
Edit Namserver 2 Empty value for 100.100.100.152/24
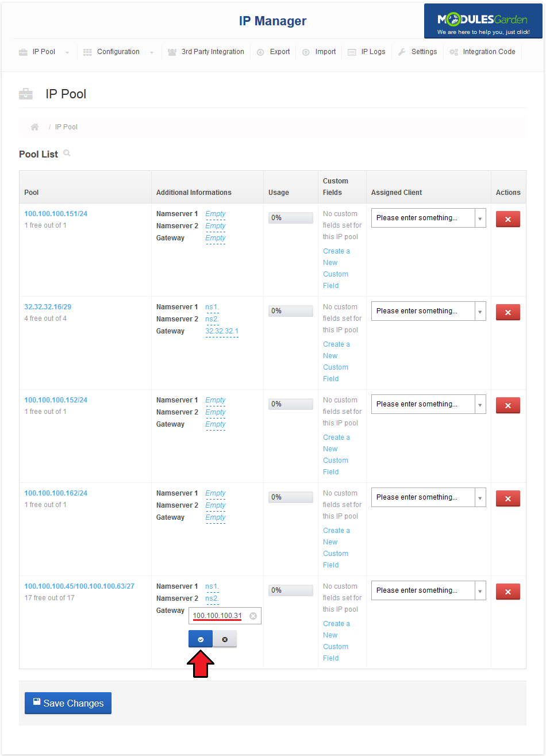point(216,412)
